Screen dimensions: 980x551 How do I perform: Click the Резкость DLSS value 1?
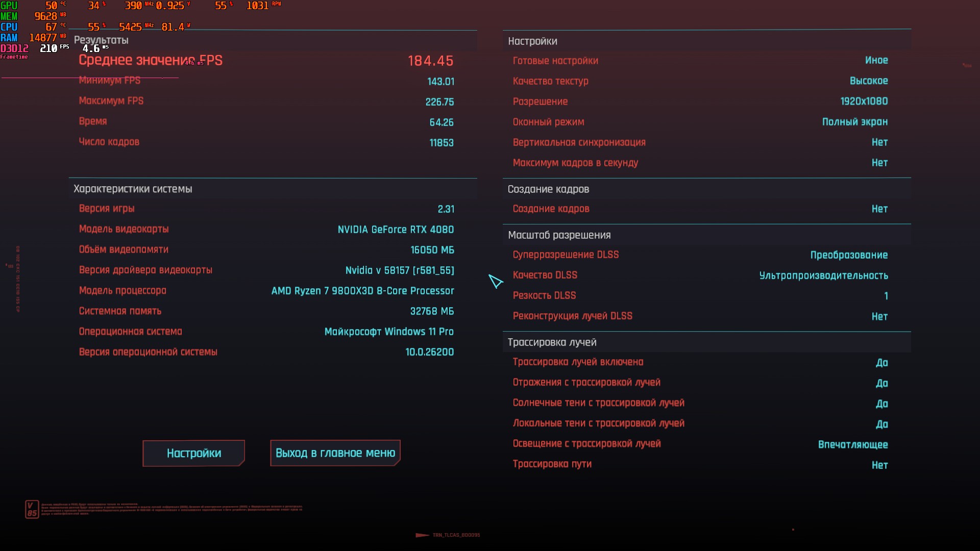click(886, 296)
